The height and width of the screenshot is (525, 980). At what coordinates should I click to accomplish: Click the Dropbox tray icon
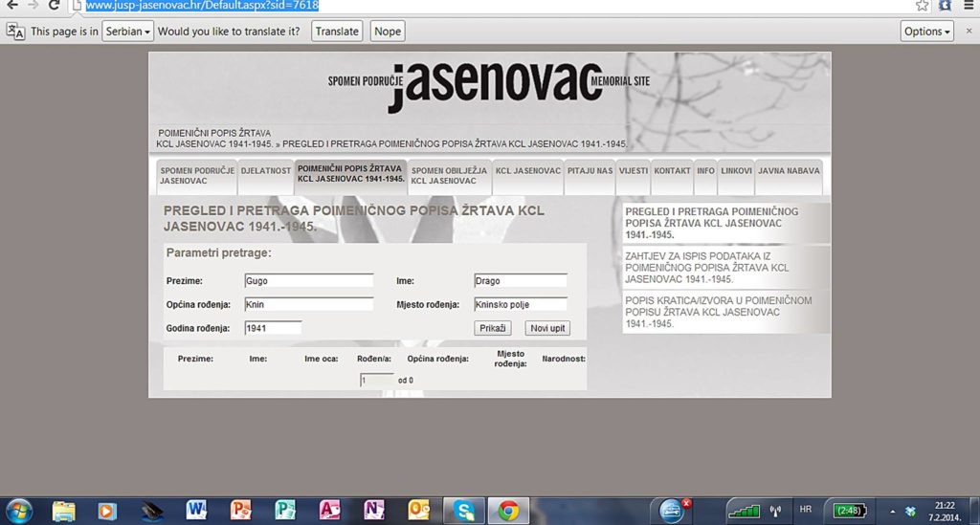click(x=911, y=512)
